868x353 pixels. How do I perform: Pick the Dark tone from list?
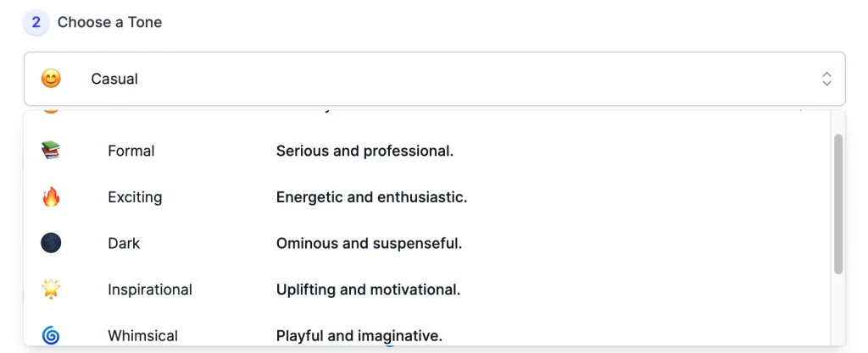pyautogui.click(x=124, y=243)
